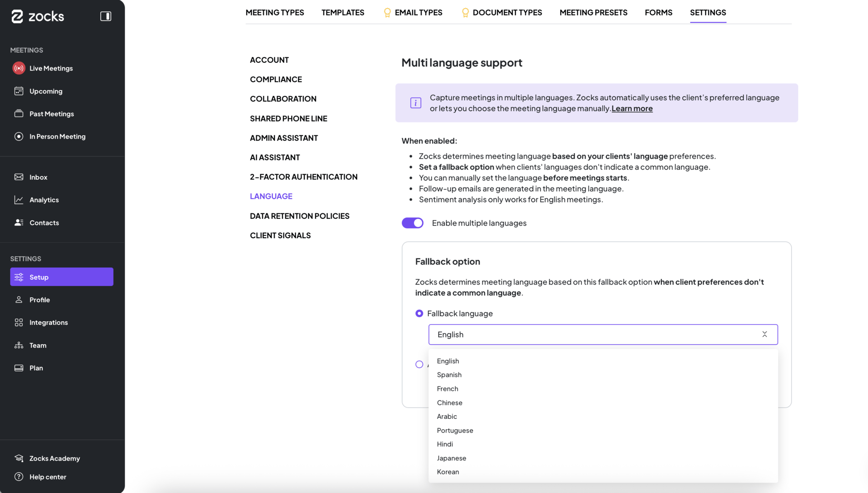Select the unselected radio option below the dropdown
This screenshot has height=493, width=868.
419,364
